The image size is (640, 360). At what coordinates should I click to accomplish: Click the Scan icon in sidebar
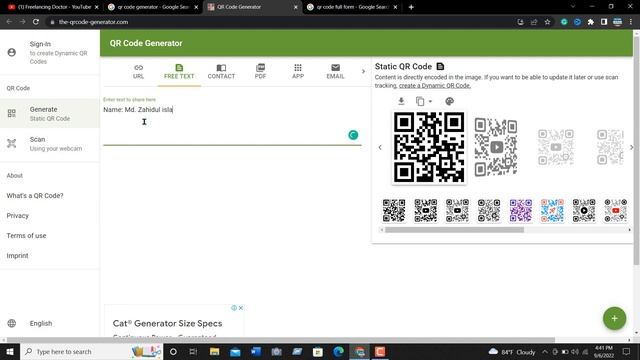(12, 144)
